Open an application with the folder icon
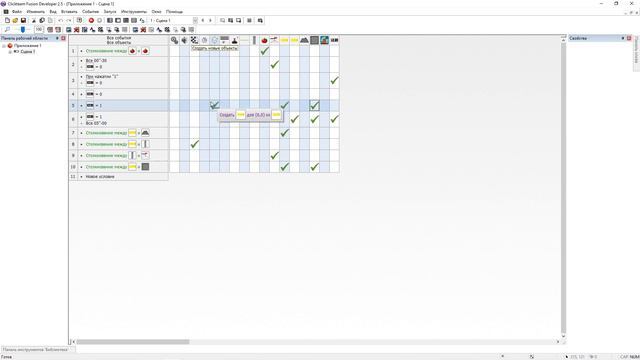The width and height of the screenshot is (640, 360). 15,20
